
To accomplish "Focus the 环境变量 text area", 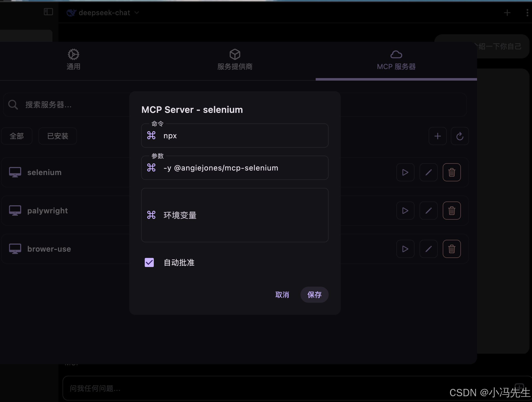I will tap(242, 215).
